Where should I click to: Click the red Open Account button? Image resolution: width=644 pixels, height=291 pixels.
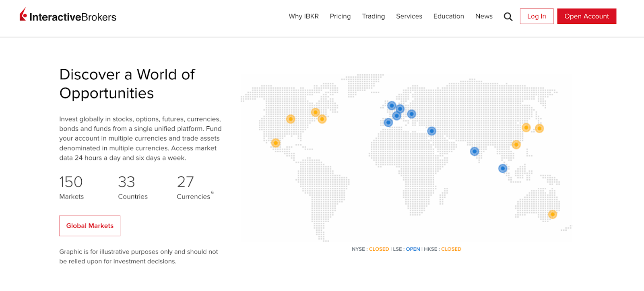[586, 16]
